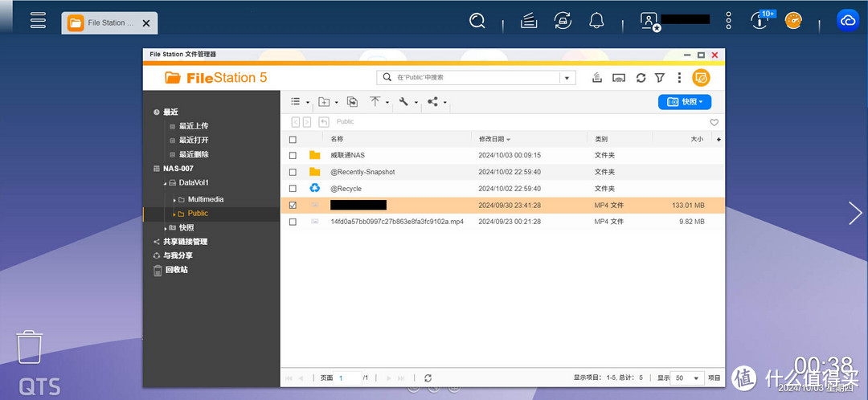Viewport: 868px width, 400px height.
Task: Toggle the select-all checkbox in header
Action: 293,140
